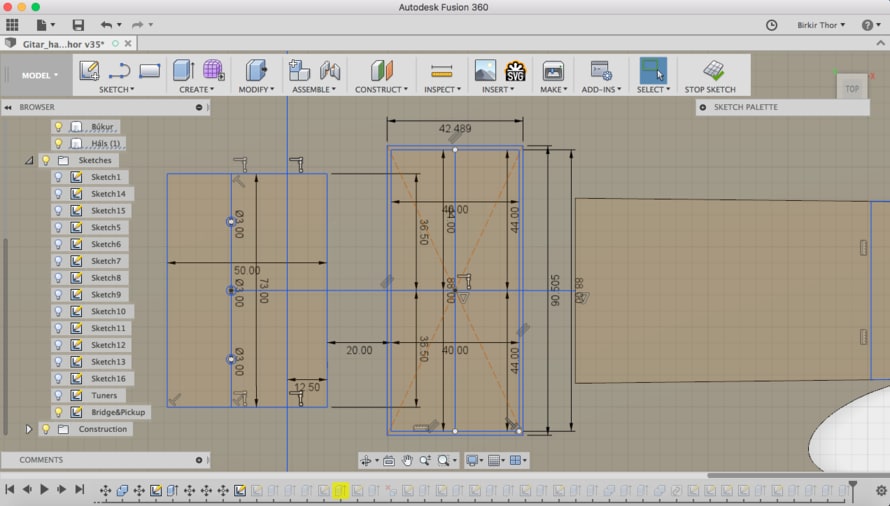Click the Create Sketch icon in toolbar
This screenshot has height=506, width=890.
(x=89, y=70)
